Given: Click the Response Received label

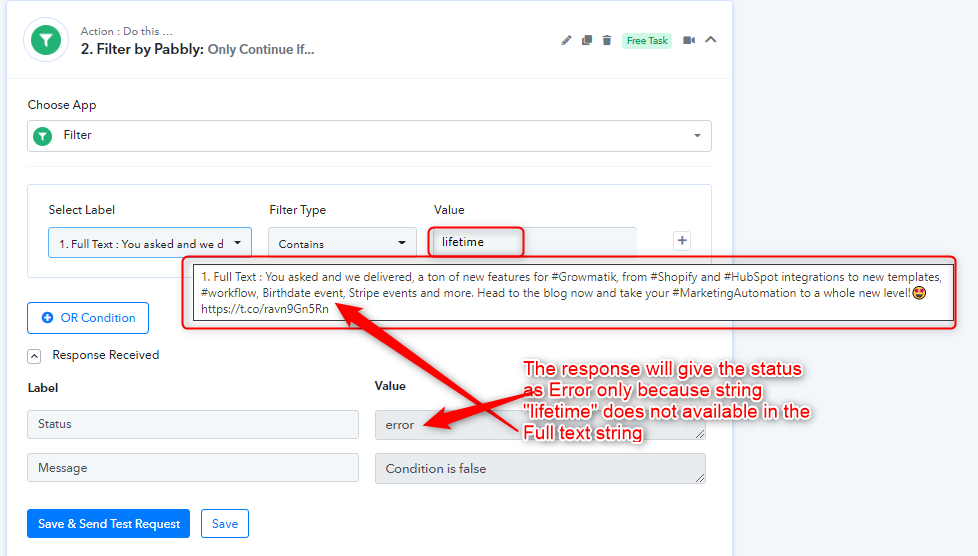Looking at the screenshot, I should tap(105, 355).
